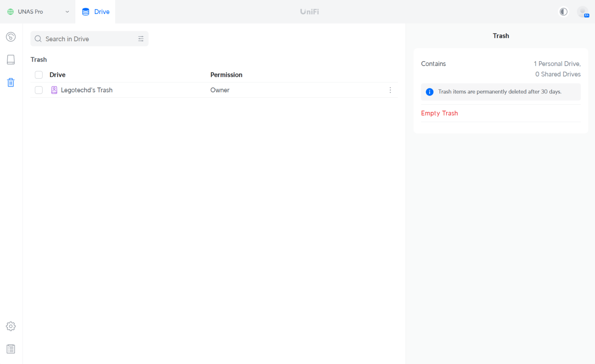Click the Permission column header

click(x=226, y=75)
